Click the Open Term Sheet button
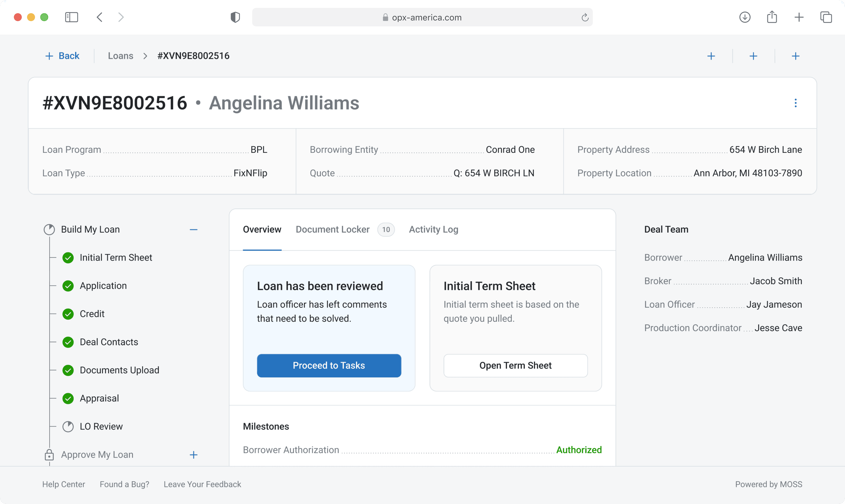The width and height of the screenshot is (845, 504). click(515, 365)
